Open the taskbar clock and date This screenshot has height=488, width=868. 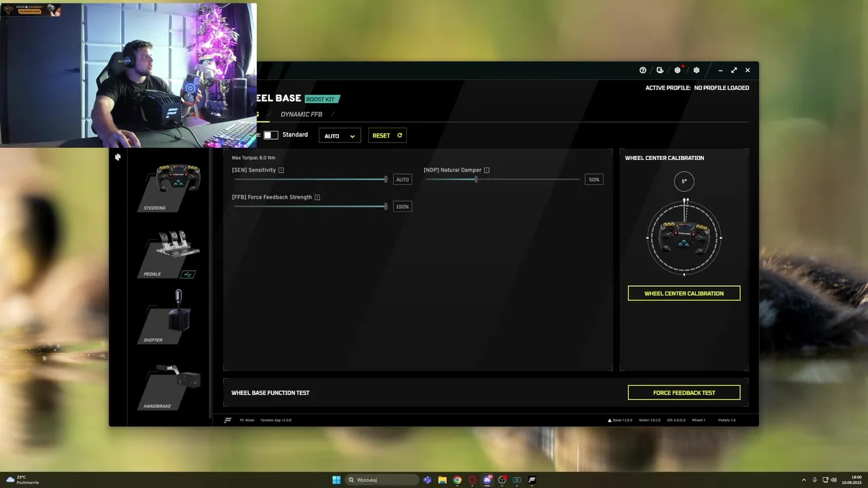click(x=852, y=480)
